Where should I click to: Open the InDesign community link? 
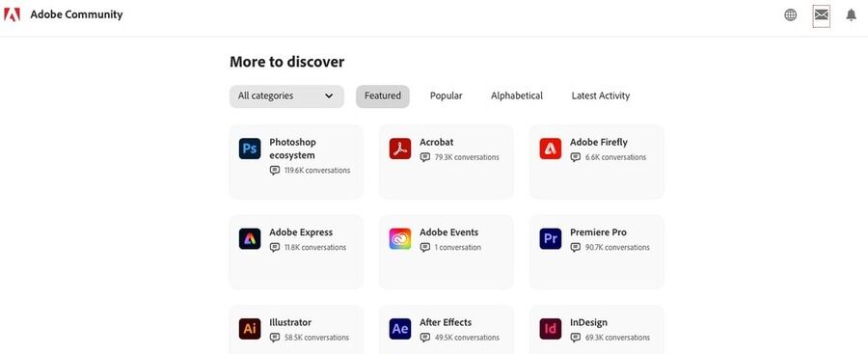pyautogui.click(x=588, y=322)
